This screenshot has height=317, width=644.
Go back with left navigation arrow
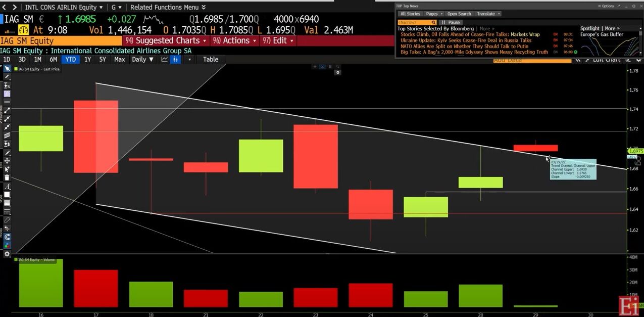[4, 7]
